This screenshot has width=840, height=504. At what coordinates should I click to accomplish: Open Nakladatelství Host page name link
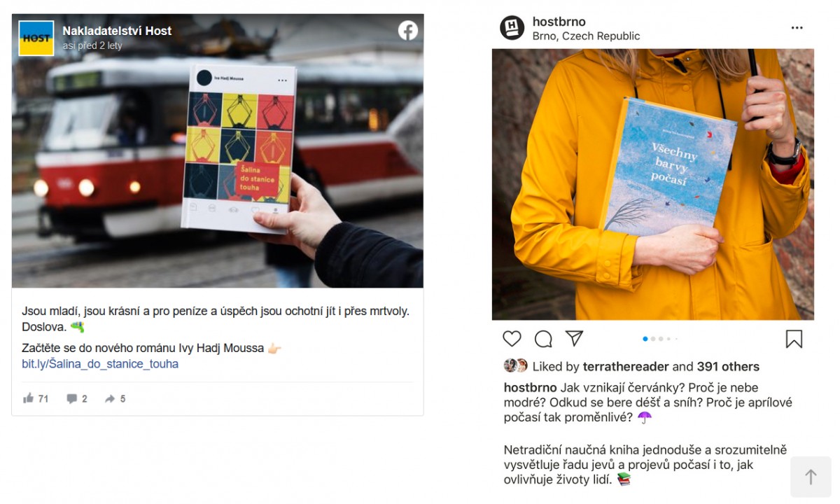coord(117,31)
